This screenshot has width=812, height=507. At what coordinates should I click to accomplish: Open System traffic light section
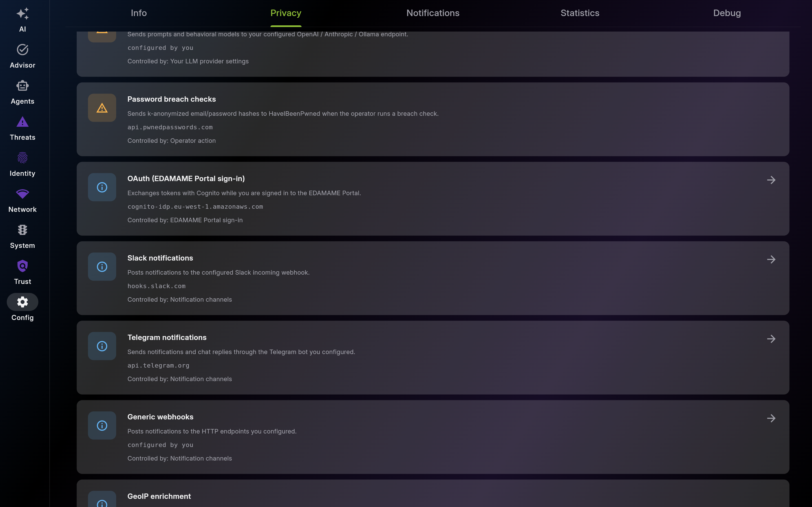tap(23, 230)
